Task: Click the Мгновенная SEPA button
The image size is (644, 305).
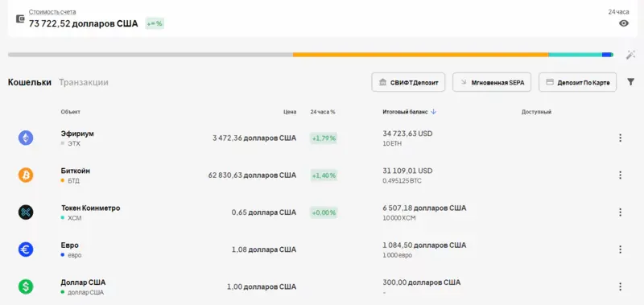Action: coord(492,82)
